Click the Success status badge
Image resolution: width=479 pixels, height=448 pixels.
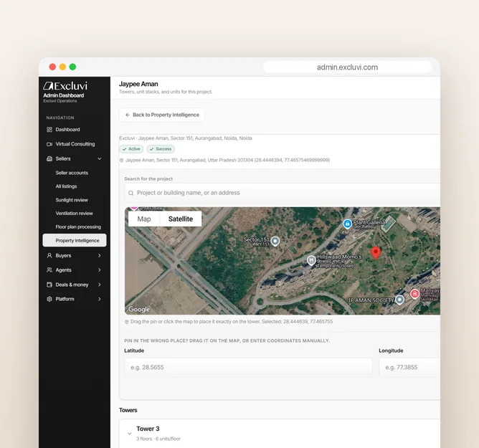click(161, 149)
